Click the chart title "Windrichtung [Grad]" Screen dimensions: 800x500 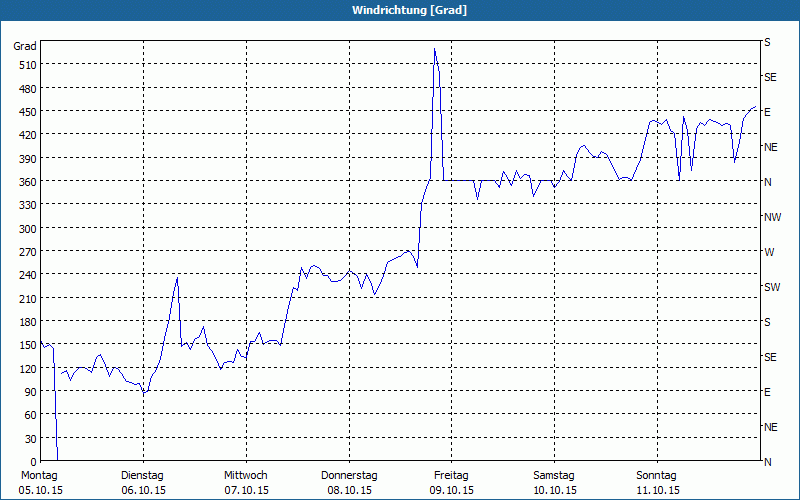(x=409, y=10)
